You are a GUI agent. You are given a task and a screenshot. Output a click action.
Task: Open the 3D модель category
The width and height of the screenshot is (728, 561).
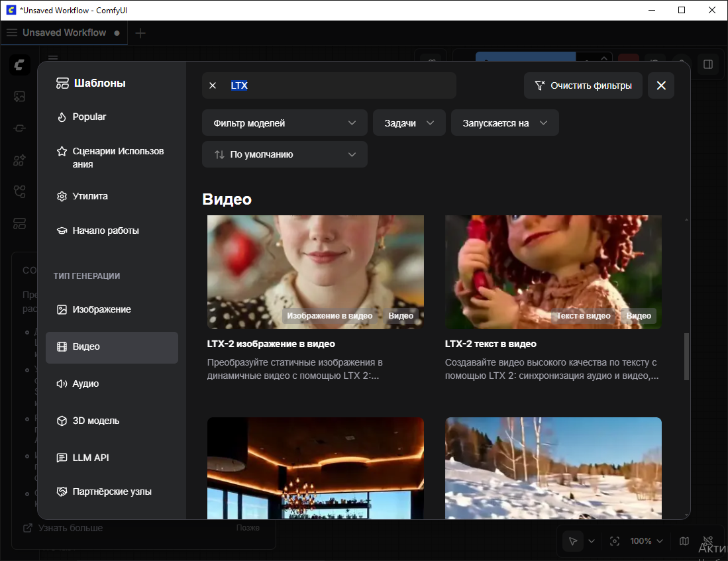(112, 421)
